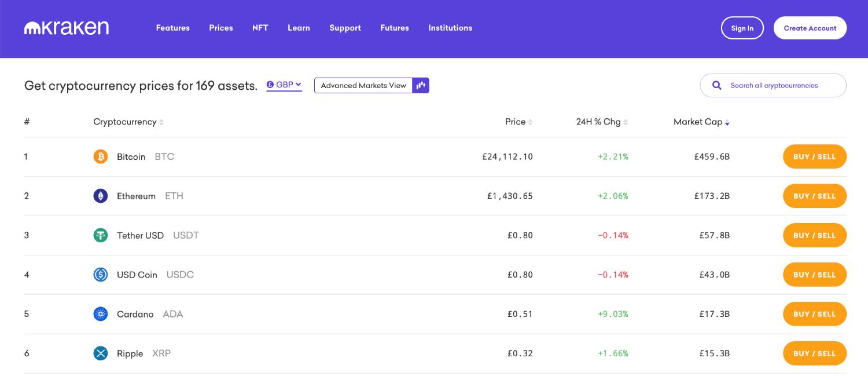Open the GBP currency dropdown

(284, 85)
